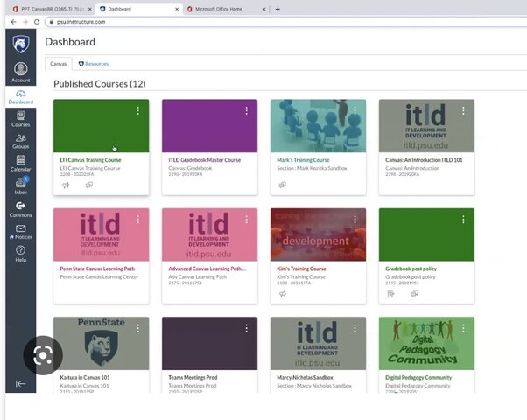Open options menu on Digital Pedagogy Community card
This screenshot has width=527, height=420.
(x=463, y=329)
